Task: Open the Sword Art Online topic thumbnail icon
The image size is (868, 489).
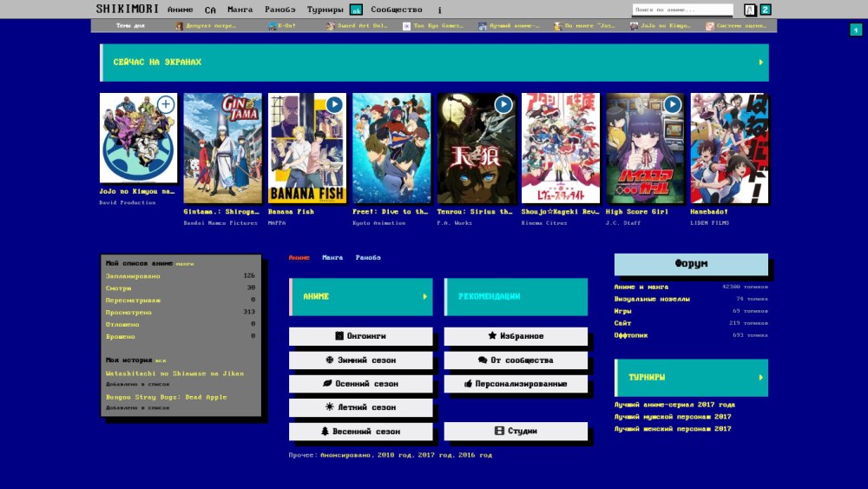Action: click(x=331, y=26)
